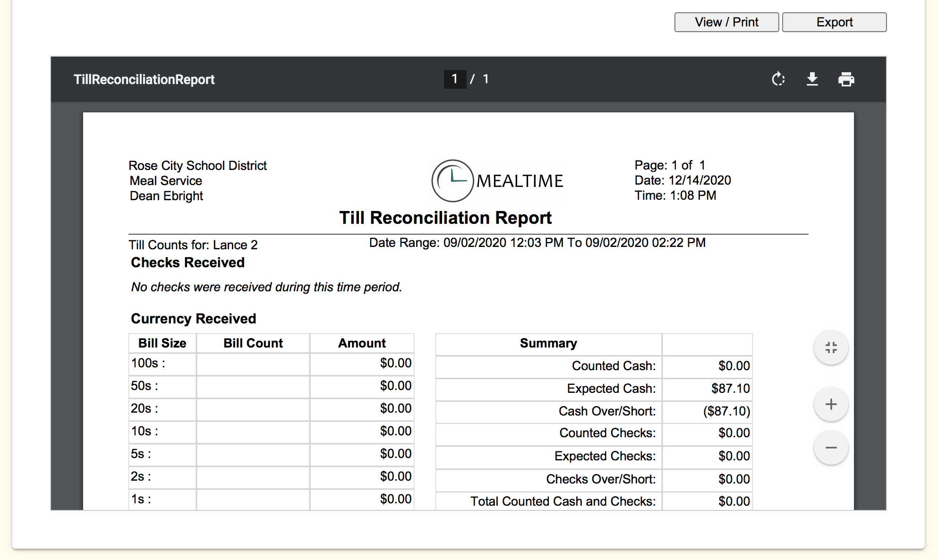Click the Summary table header
Viewport: 938px width, 560px height.
pyautogui.click(x=548, y=343)
